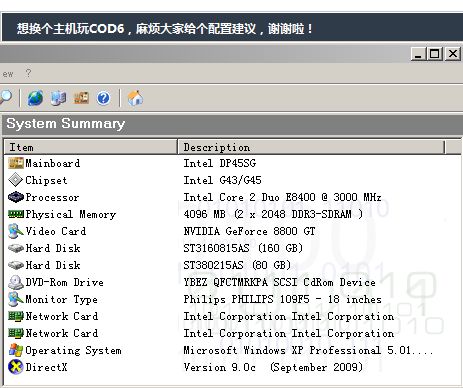Click the Monitor Type row icon
The height and width of the screenshot is (388, 463).
pos(16,299)
